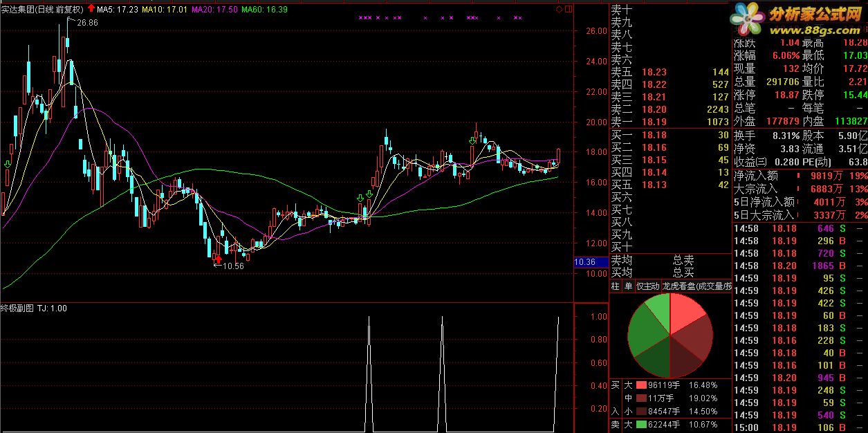Click the red up-arrow beside the stock title

(91, 9)
